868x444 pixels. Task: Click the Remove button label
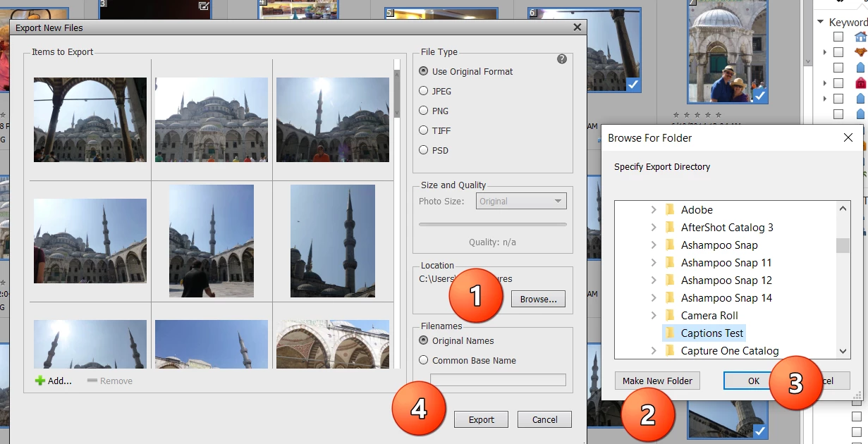coord(116,381)
